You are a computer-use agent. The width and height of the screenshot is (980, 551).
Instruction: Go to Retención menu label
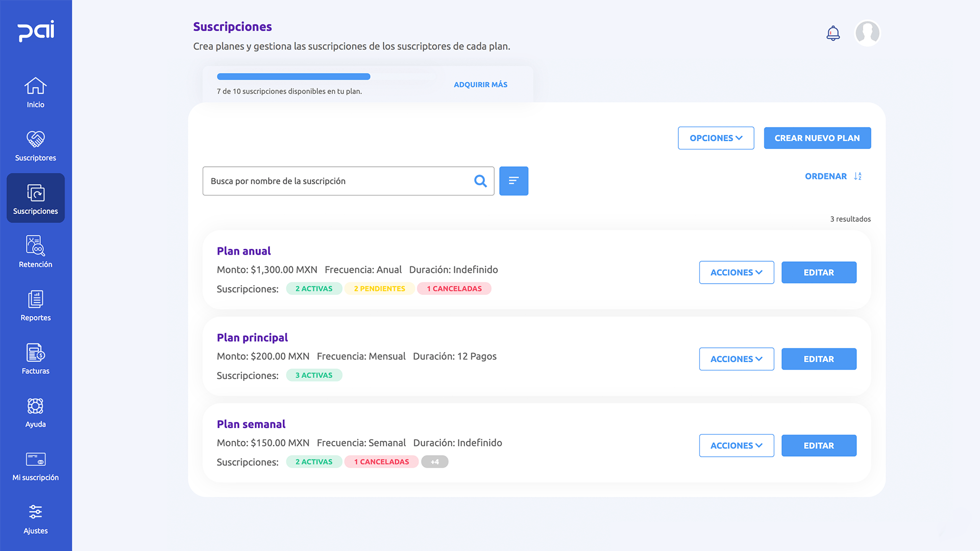[36, 264]
